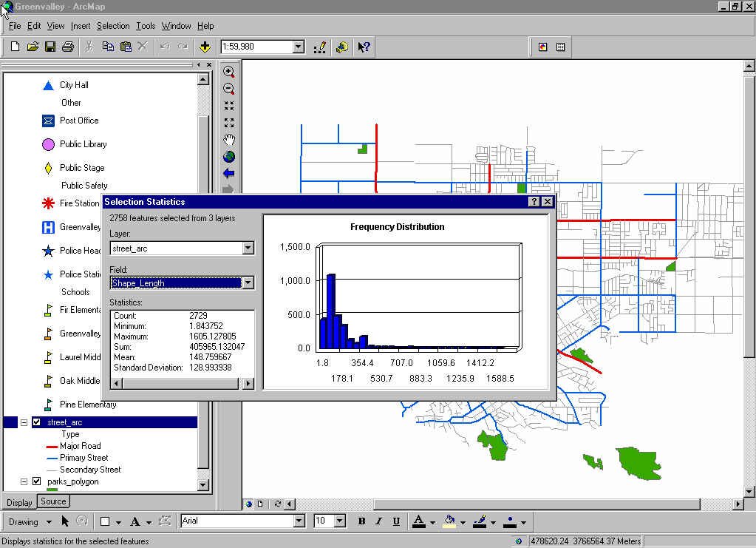Click the line color swatch

click(480, 521)
